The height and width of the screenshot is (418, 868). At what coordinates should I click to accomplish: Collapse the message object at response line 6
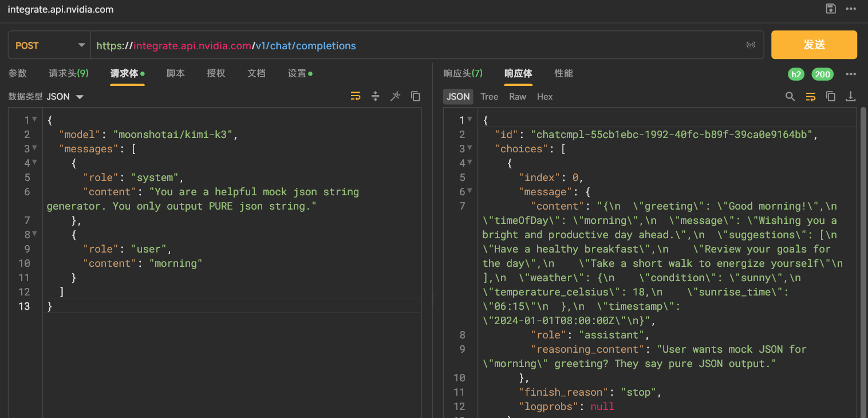pos(470,191)
